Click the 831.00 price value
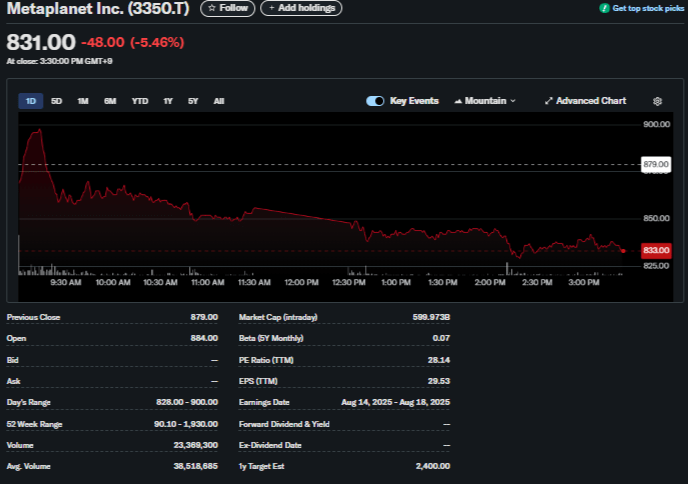 coord(41,42)
